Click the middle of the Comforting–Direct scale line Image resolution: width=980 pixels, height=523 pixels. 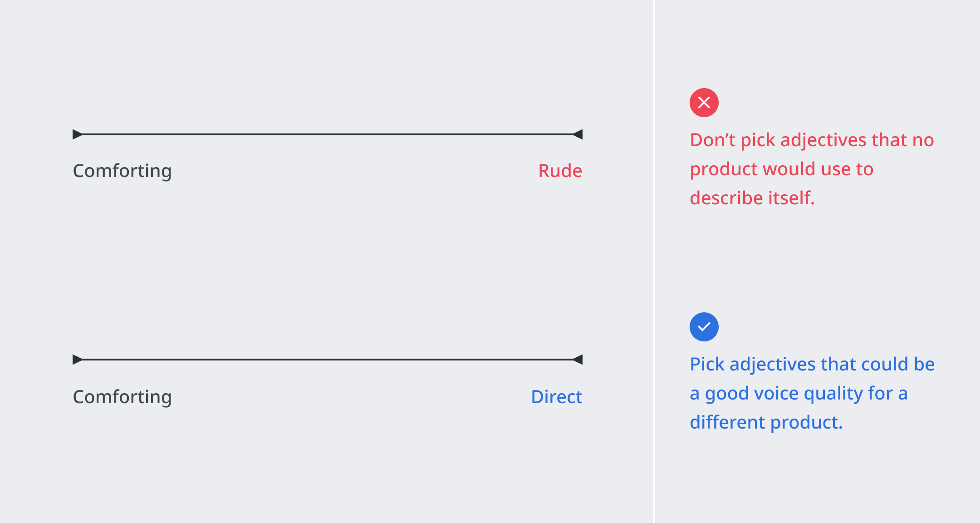(x=328, y=360)
